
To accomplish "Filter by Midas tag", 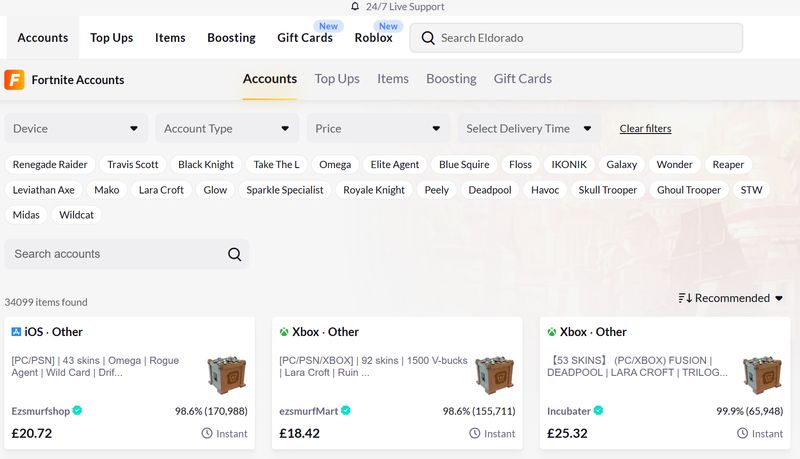I will 26,215.
